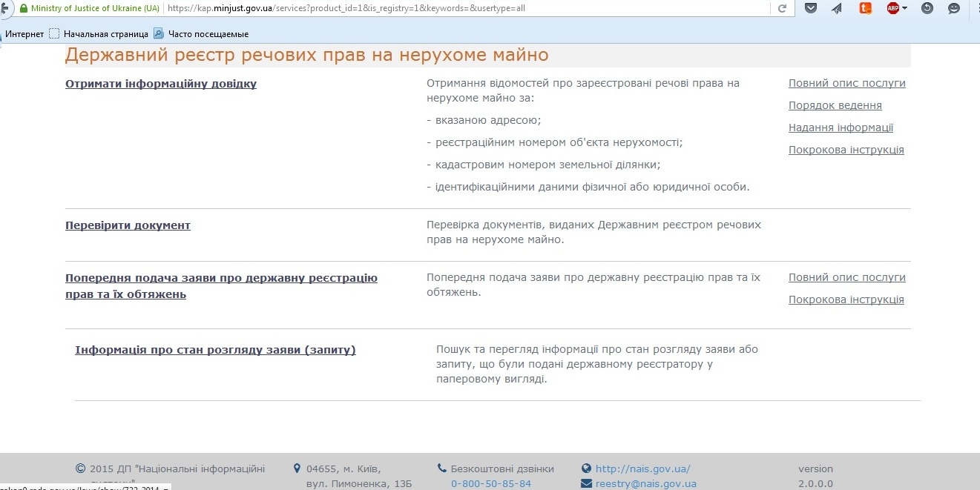This screenshot has height=490, width=980.
Task: Click the paper plane send icon
Action: point(837,9)
